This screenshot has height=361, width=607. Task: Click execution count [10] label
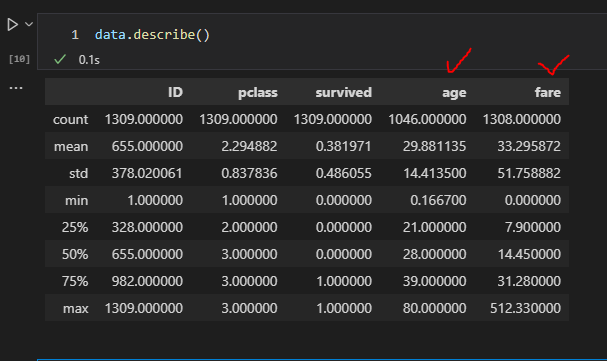19,59
